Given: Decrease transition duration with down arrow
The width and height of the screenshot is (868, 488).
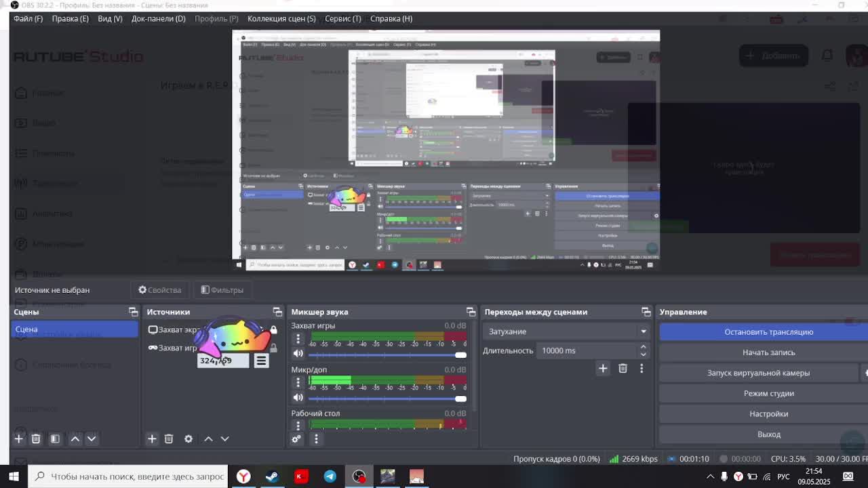Looking at the screenshot, I should [x=643, y=354].
